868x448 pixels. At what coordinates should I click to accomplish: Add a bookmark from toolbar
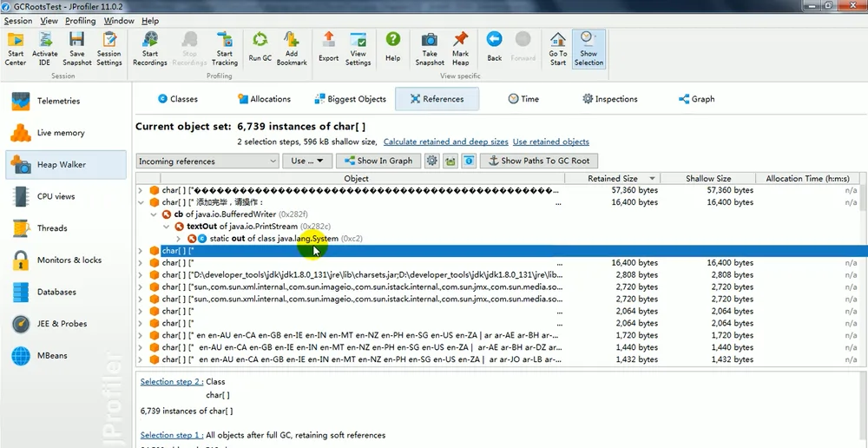pos(292,49)
